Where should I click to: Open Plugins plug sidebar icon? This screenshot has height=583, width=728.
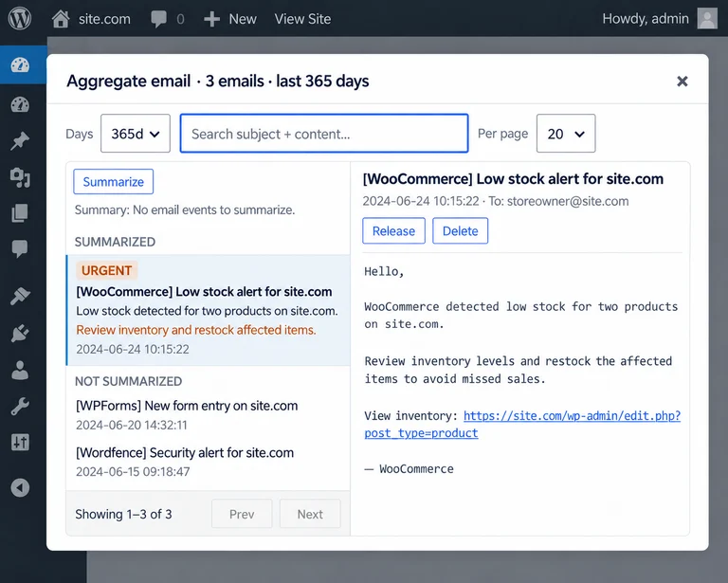pos(20,333)
